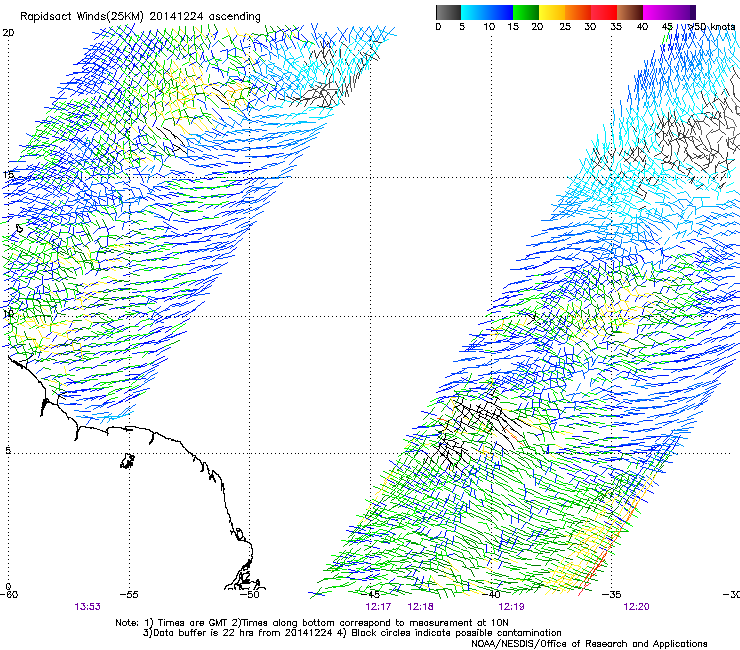The width and height of the screenshot is (740, 650).
Task: Click the longitude '-60' axis label
Action: tap(9, 594)
